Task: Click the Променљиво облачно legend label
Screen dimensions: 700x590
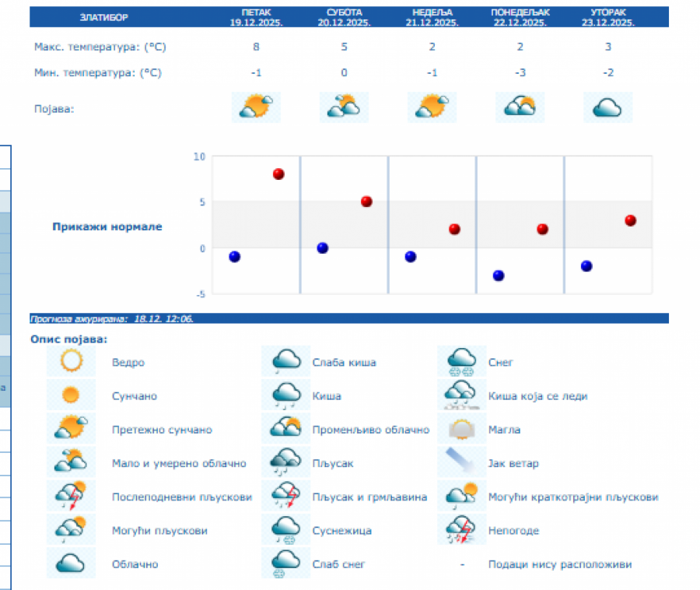Action: 371,430
